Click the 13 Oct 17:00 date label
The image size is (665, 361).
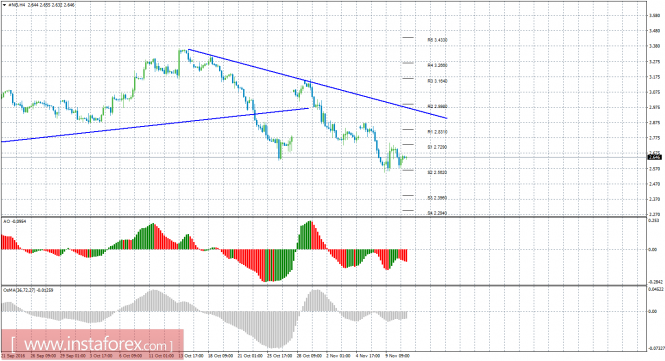click(190, 356)
